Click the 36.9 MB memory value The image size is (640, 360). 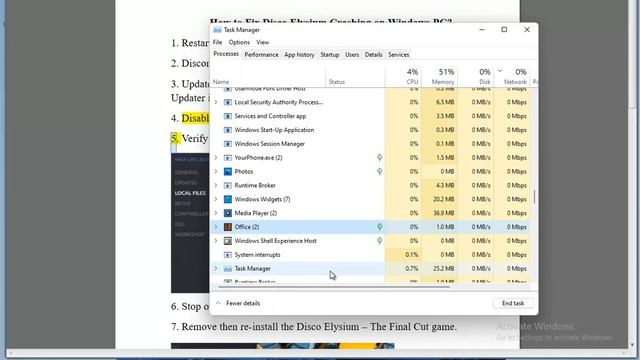click(445, 213)
